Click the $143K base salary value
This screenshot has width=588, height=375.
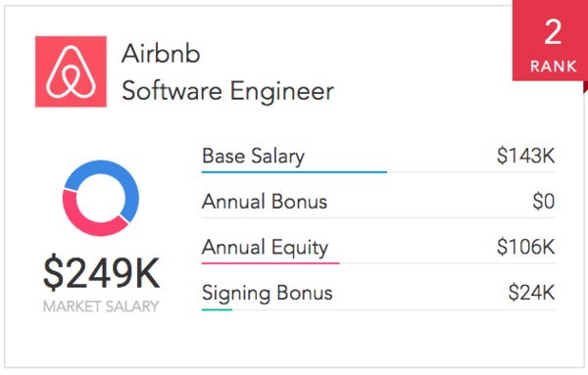tap(525, 156)
